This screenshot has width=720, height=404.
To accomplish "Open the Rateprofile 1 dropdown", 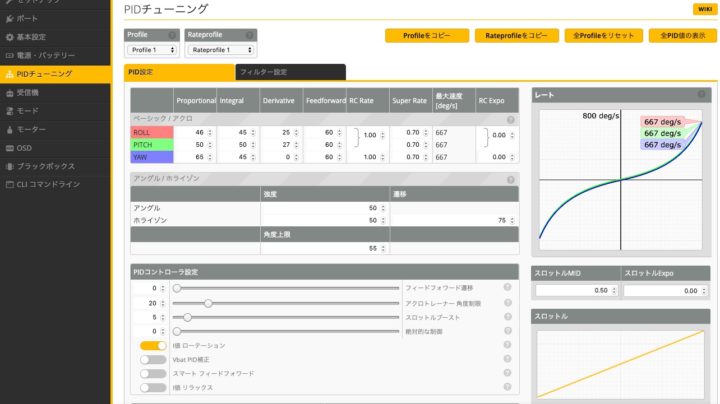I will [220, 49].
